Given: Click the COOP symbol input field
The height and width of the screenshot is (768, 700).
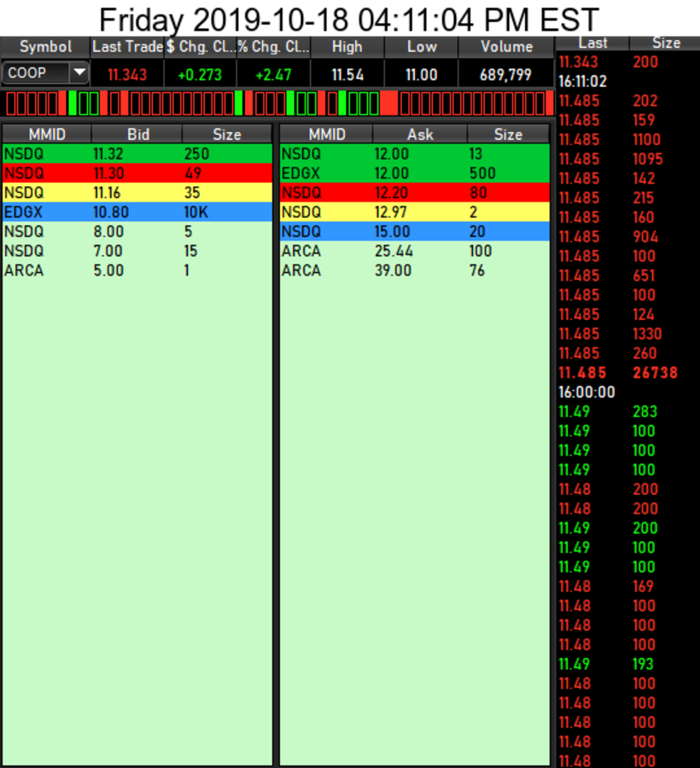Looking at the screenshot, I should tap(36, 73).
